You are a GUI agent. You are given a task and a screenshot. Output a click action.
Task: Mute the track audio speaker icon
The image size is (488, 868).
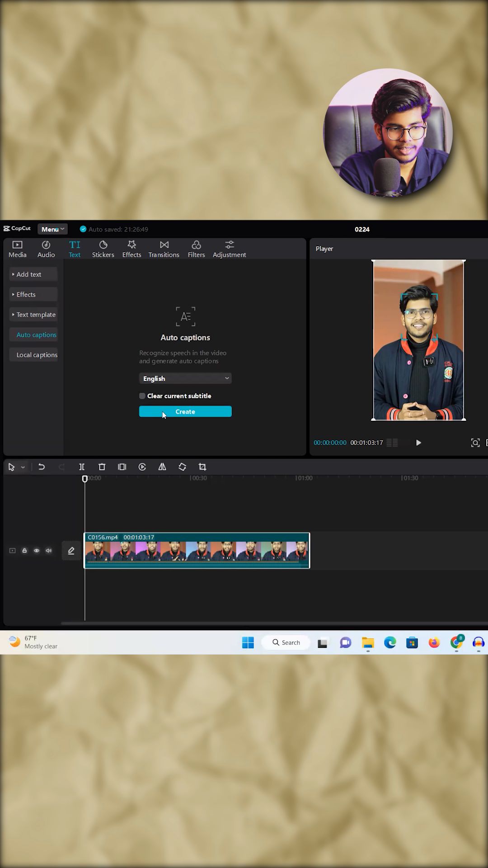tap(49, 551)
